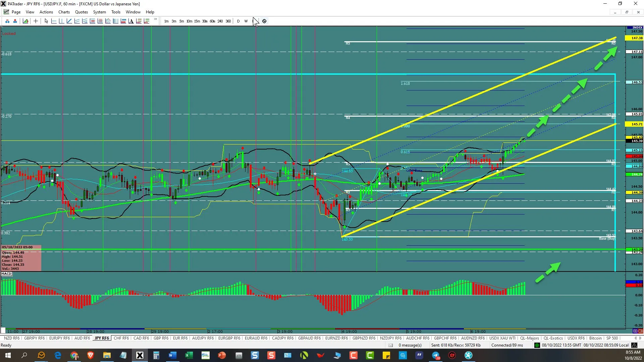Screen dimensions: 644x362
Task: Click the clock icon in timeframe toolbar
Action: coord(264,21)
